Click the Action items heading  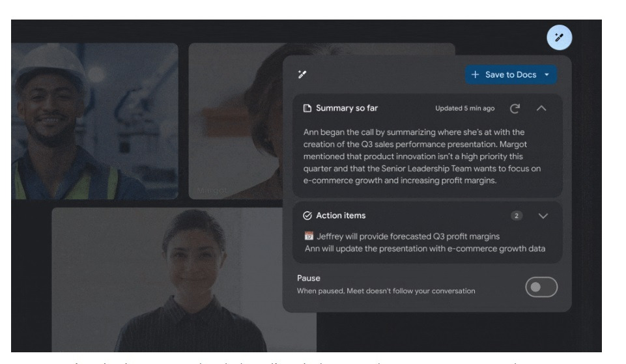[341, 216]
